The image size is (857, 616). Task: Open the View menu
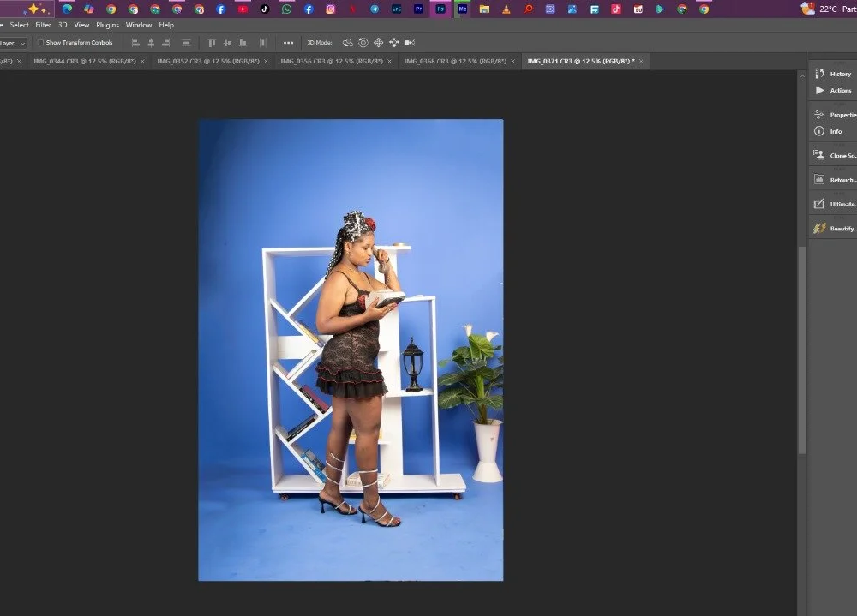point(81,25)
